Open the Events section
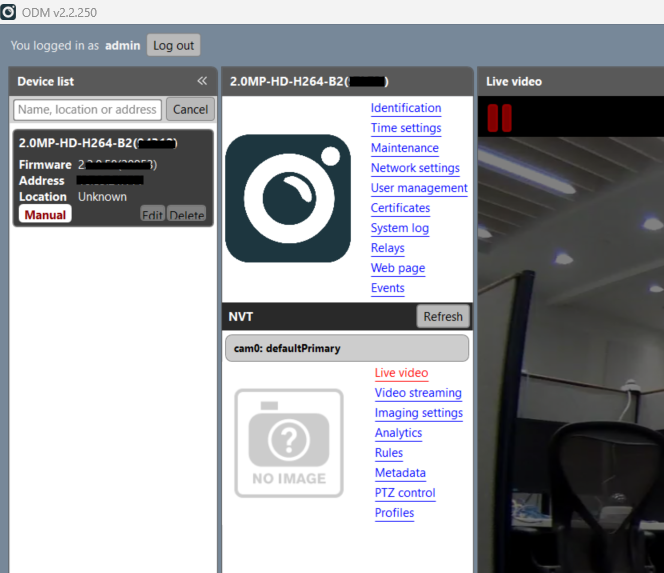 [x=387, y=288]
